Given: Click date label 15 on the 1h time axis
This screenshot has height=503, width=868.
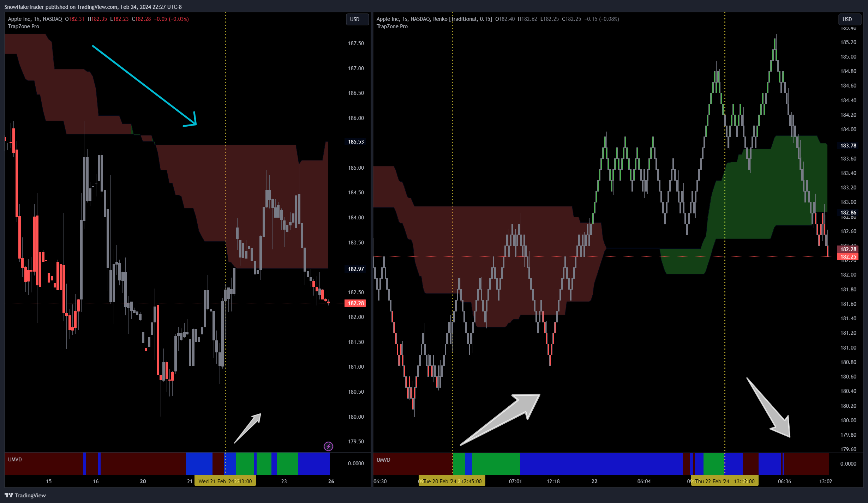Looking at the screenshot, I should pos(49,481).
